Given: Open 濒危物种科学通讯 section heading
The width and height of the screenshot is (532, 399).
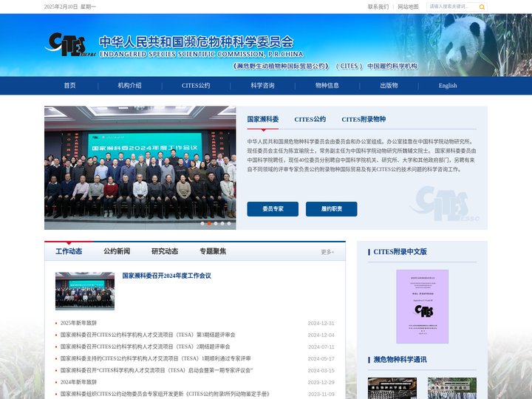Looking at the screenshot, I should 400,360.
